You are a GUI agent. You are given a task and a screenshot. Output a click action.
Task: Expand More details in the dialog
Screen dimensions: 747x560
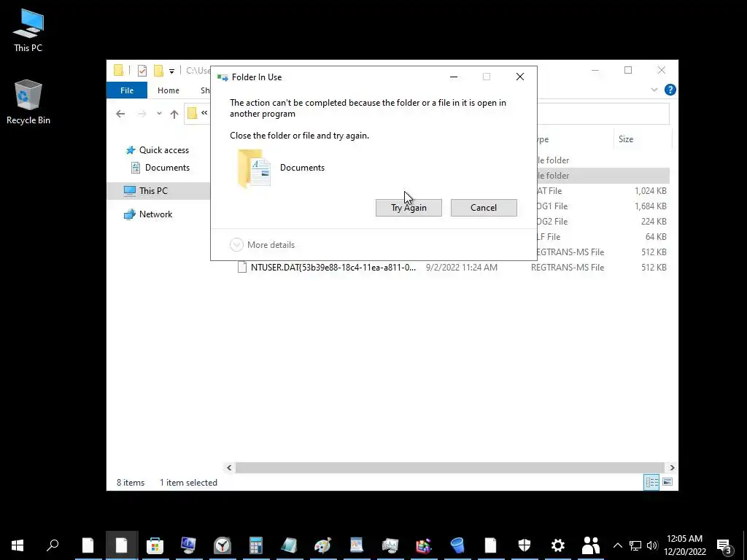[x=262, y=245]
